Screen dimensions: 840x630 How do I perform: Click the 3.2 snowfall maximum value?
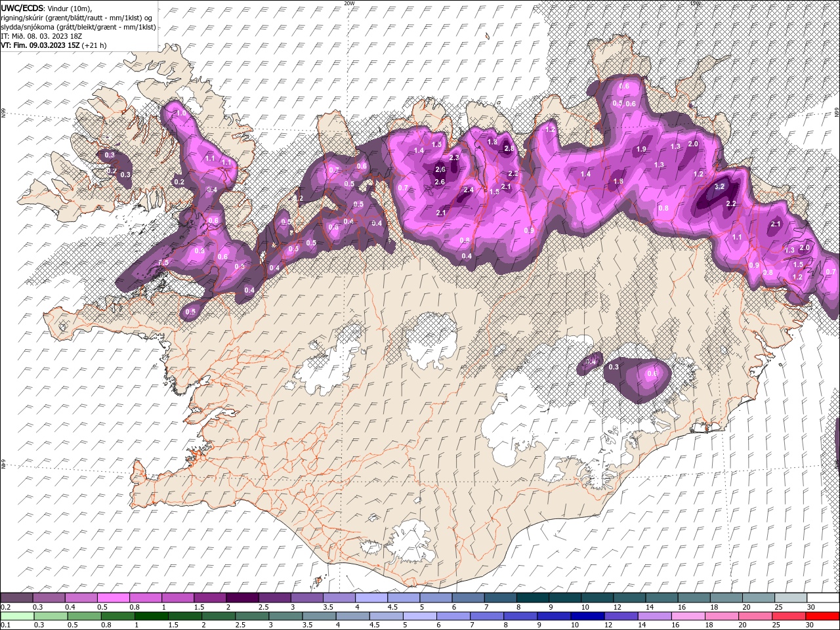coord(719,186)
